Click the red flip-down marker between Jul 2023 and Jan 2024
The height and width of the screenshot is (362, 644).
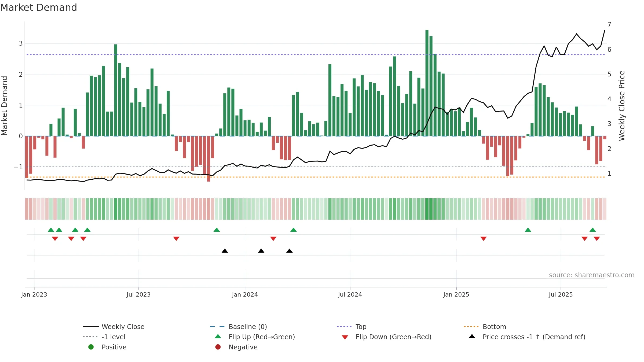click(x=176, y=239)
